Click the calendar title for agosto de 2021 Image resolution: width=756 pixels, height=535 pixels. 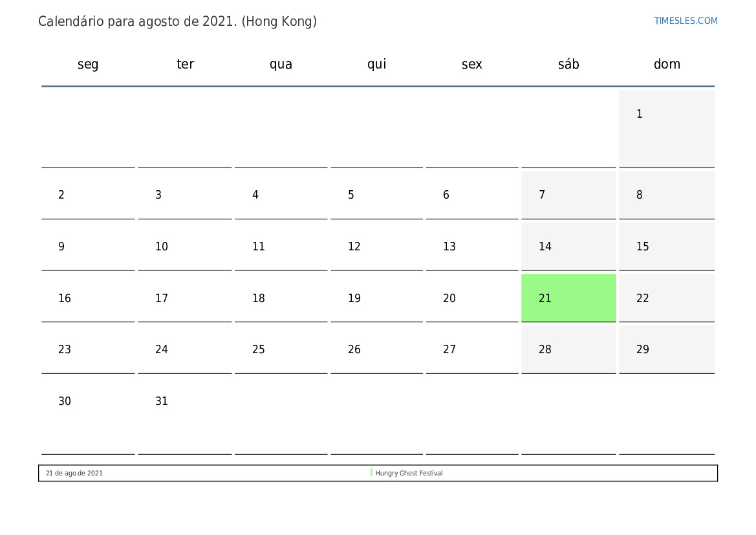177,21
